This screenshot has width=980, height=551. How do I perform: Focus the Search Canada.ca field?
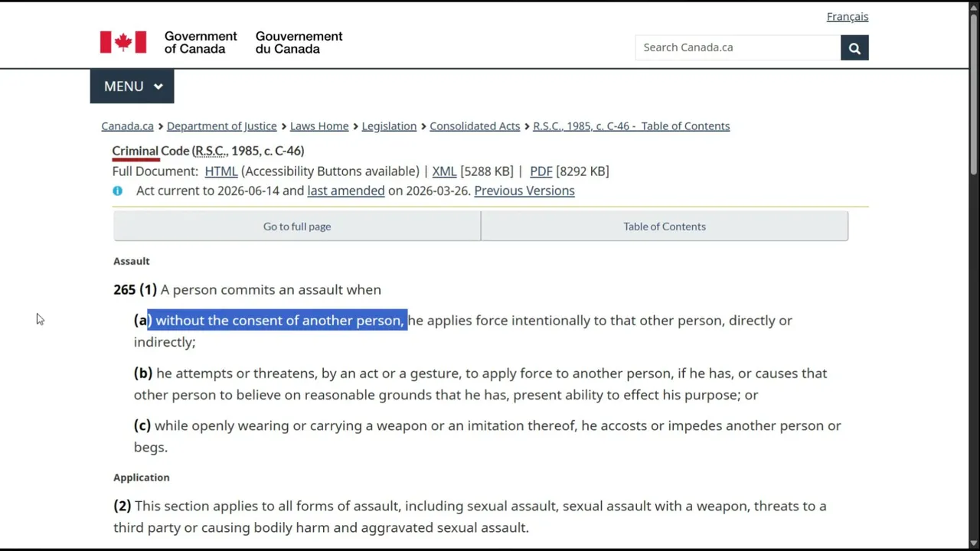coord(738,47)
